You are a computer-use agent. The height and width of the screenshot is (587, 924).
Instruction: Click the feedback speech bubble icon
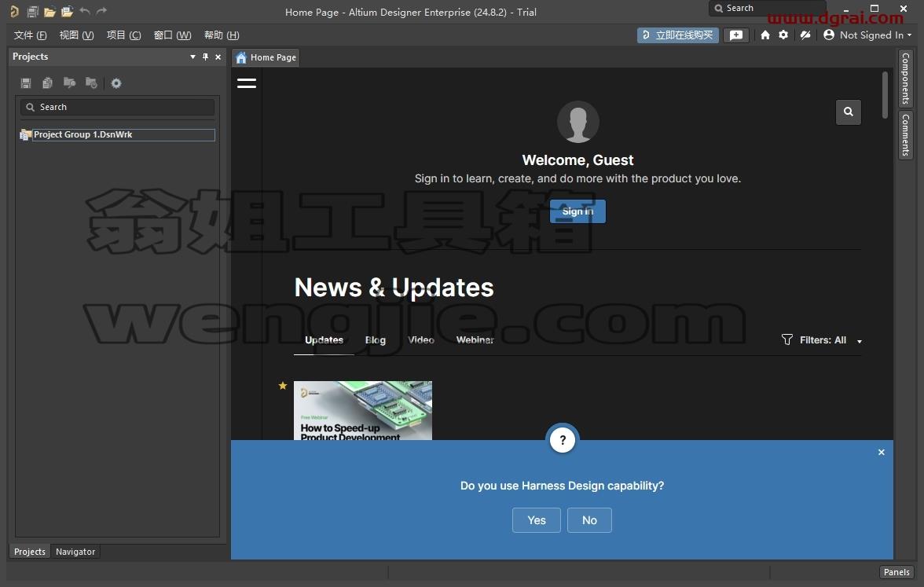point(736,35)
